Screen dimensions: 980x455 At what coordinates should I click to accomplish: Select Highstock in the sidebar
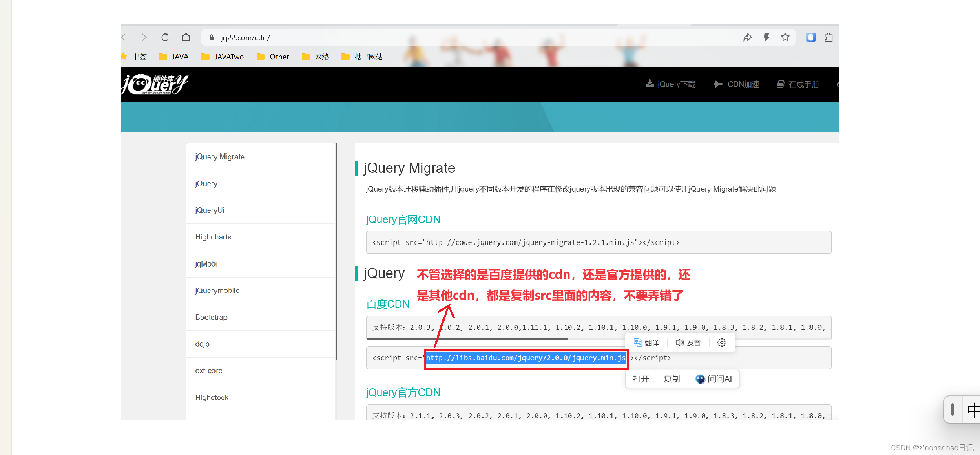coord(261,397)
